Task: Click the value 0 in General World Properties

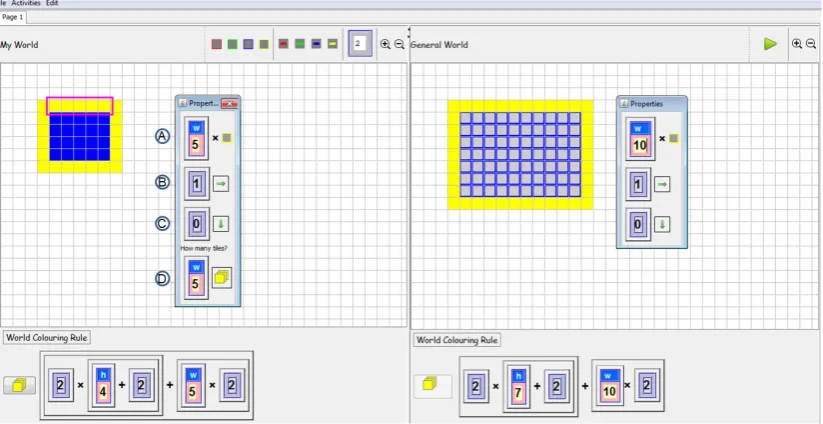Action: pyautogui.click(x=638, y=225)
